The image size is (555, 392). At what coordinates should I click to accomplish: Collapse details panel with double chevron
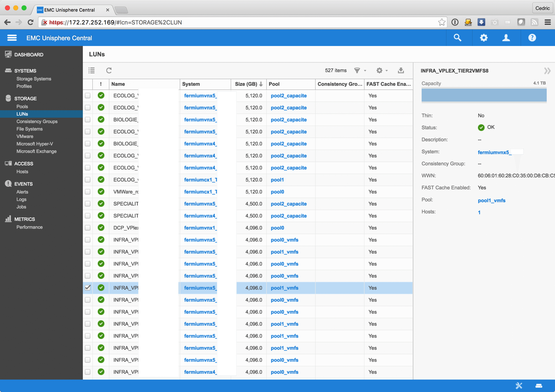coord(547,71)
